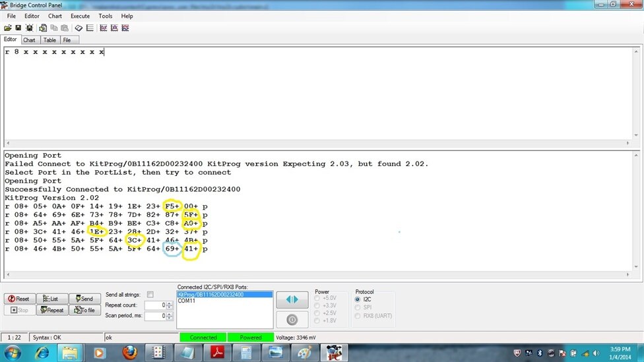Click the middle chart toolbar icon

click(x=114, y=28)
